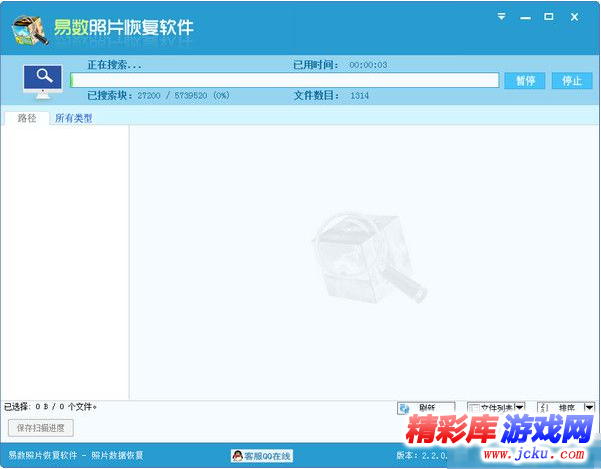Minimize the photo recovery window
601x469 pixels.
click(525, 18)
